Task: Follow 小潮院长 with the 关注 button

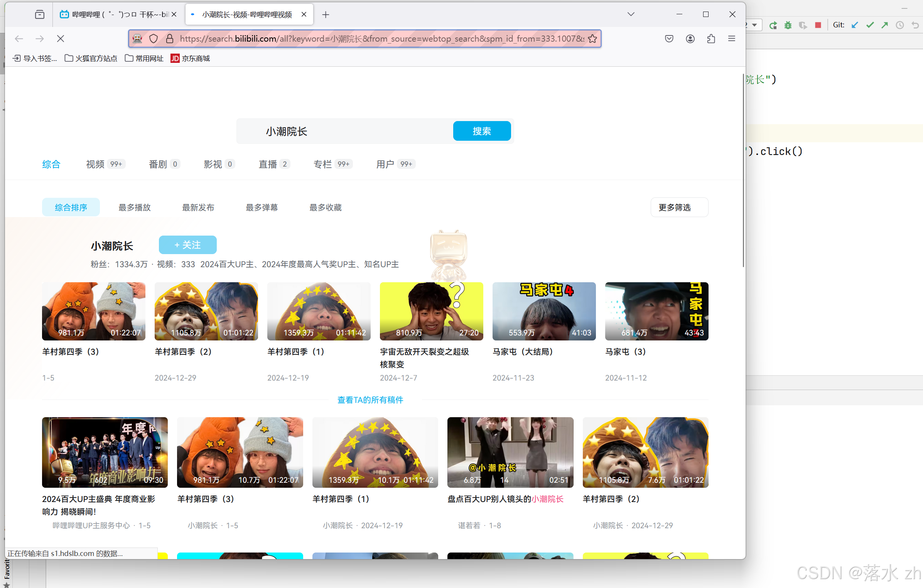Action: point(188,245)
